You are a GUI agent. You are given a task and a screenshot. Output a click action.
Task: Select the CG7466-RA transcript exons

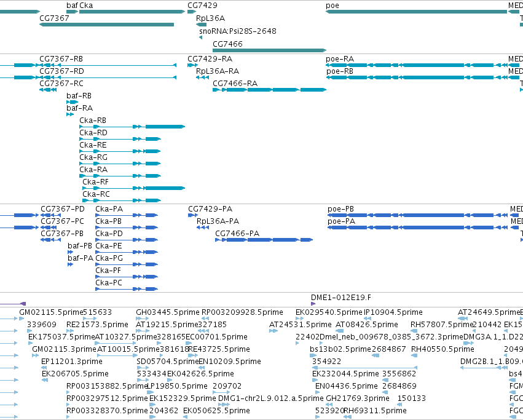(270, 90)
